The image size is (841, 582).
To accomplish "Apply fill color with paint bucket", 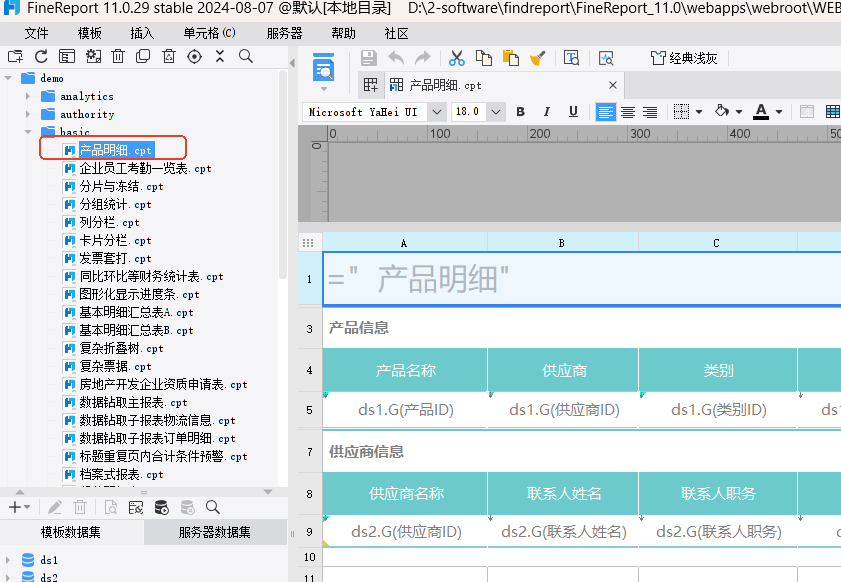I will (722, 111).
